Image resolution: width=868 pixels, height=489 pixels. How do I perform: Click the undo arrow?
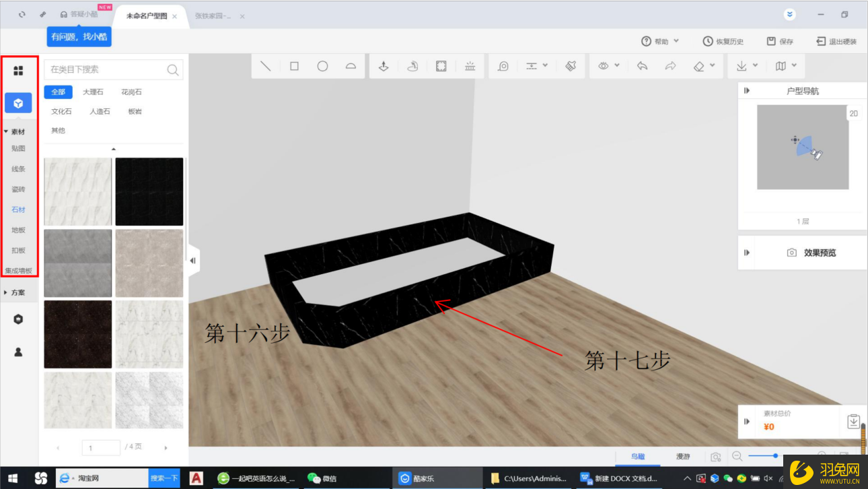(x=642, y=66)
